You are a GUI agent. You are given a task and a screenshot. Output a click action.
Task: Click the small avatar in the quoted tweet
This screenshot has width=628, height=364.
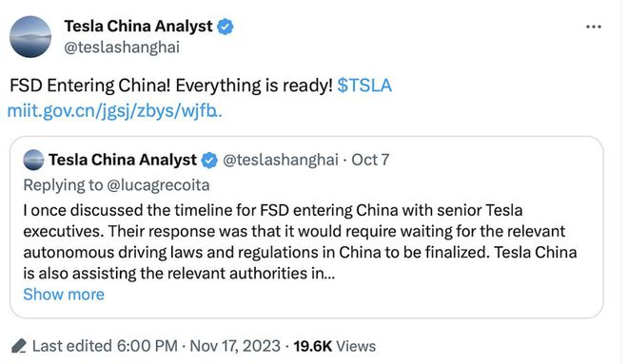pos(33,160)
